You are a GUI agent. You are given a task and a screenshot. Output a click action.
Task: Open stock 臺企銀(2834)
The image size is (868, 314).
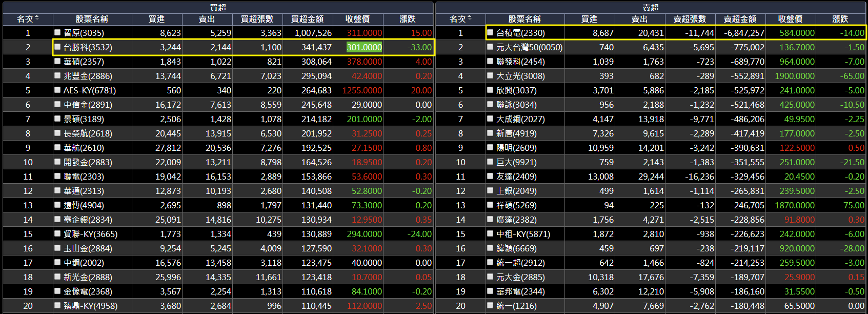click(88, 220)
